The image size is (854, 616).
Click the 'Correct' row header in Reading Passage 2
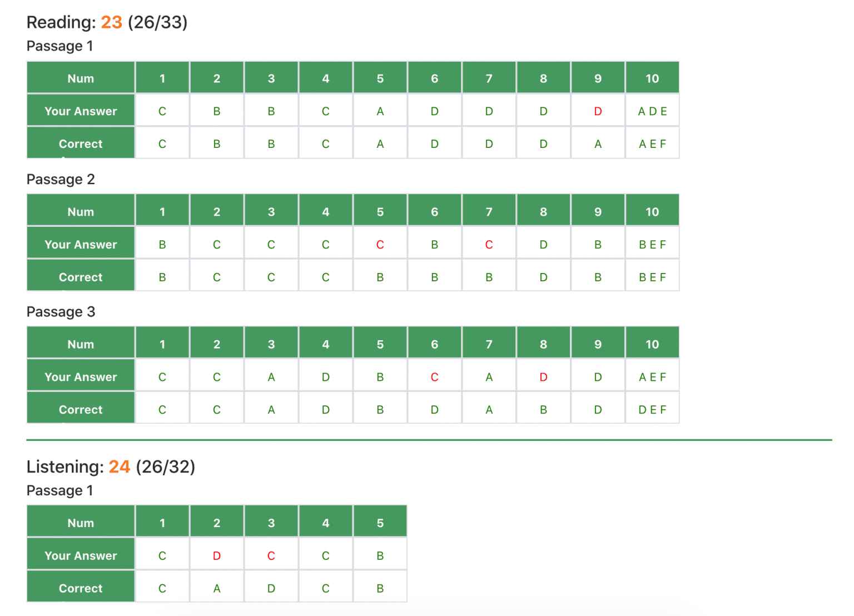[x=81, y=277]
